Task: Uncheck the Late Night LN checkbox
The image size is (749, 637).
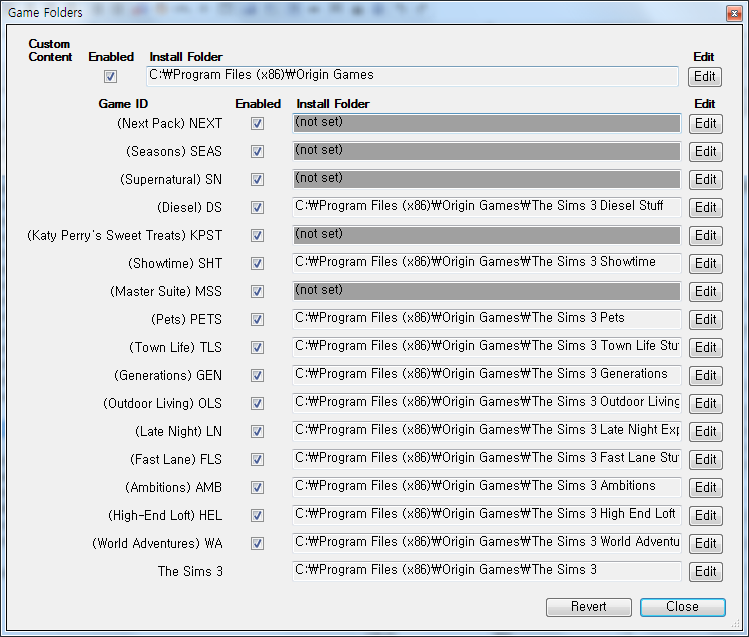Action: click(257, 432)
